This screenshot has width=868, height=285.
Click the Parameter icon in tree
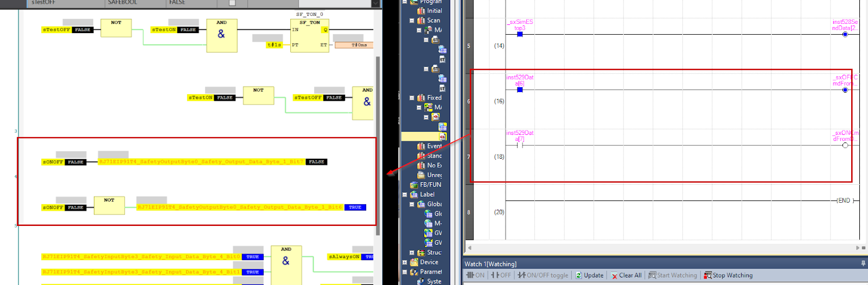tap(414, 272)
